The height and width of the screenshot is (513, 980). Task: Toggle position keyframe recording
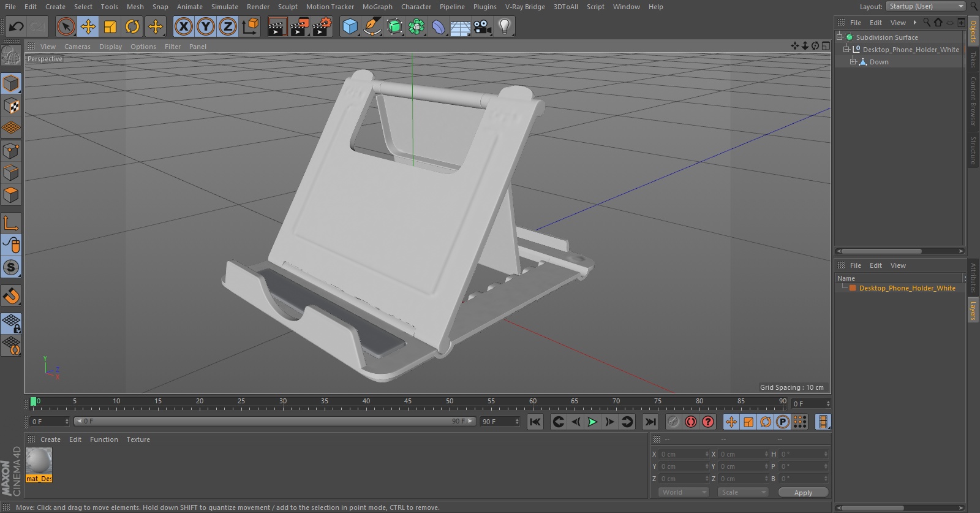point(731,422)
